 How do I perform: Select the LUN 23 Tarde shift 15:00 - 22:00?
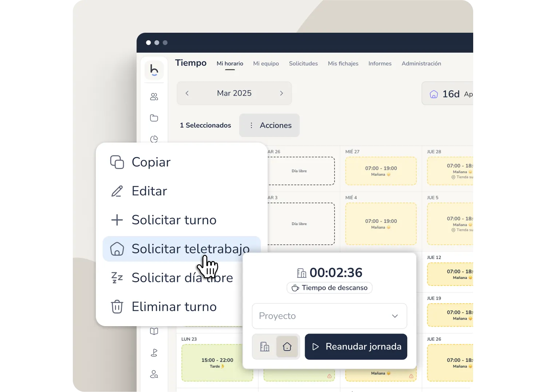click(x=217, y=363)
